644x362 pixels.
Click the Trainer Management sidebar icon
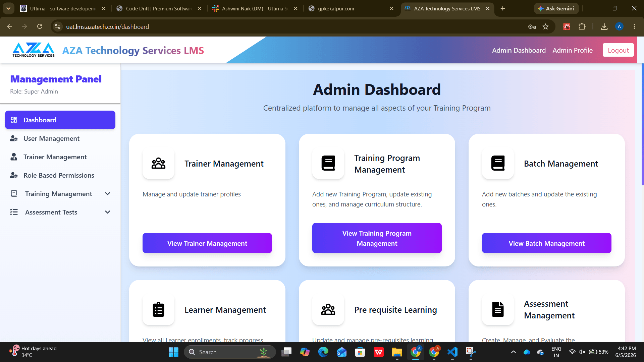tap(14, 157)
